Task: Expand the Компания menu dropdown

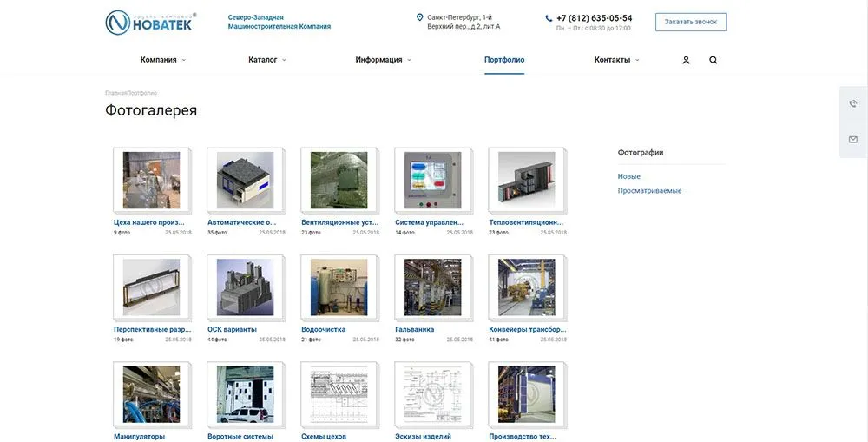Action: (162, 60)
